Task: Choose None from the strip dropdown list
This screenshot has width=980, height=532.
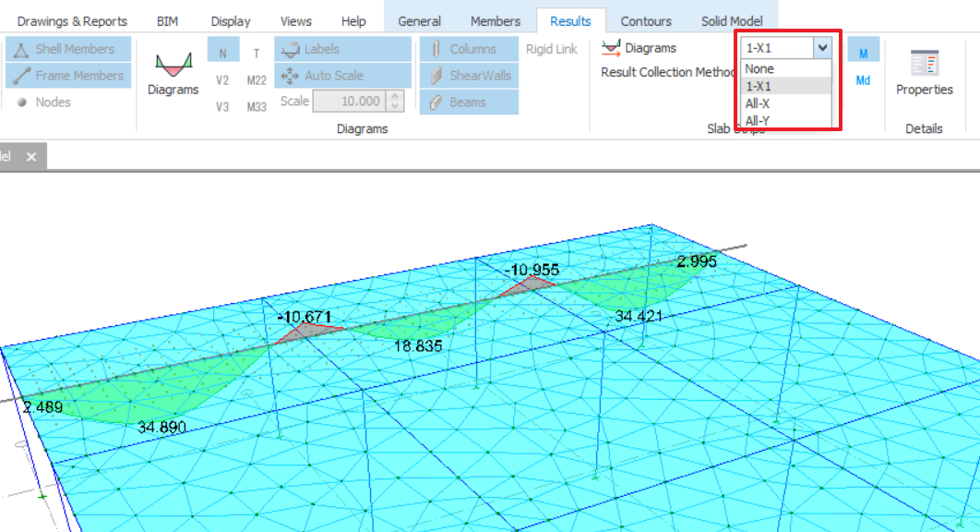Action: (759, 68)
